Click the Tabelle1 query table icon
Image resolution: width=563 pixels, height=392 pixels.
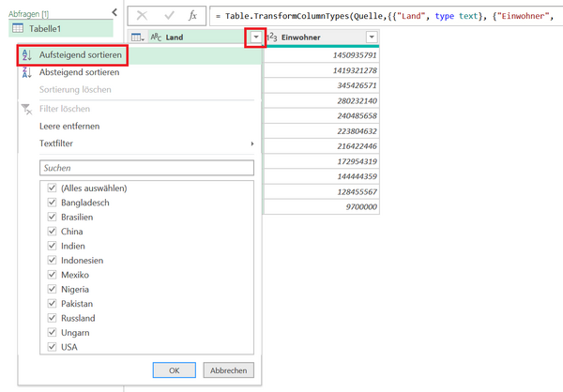pos(18,29)
